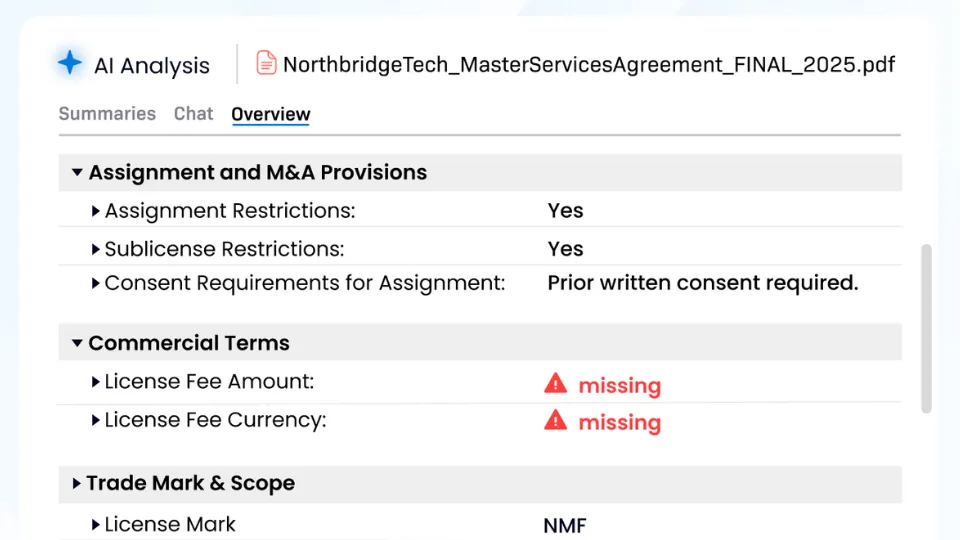
Task: Switch to the Summaries tab
Action: tap(107, 114)
